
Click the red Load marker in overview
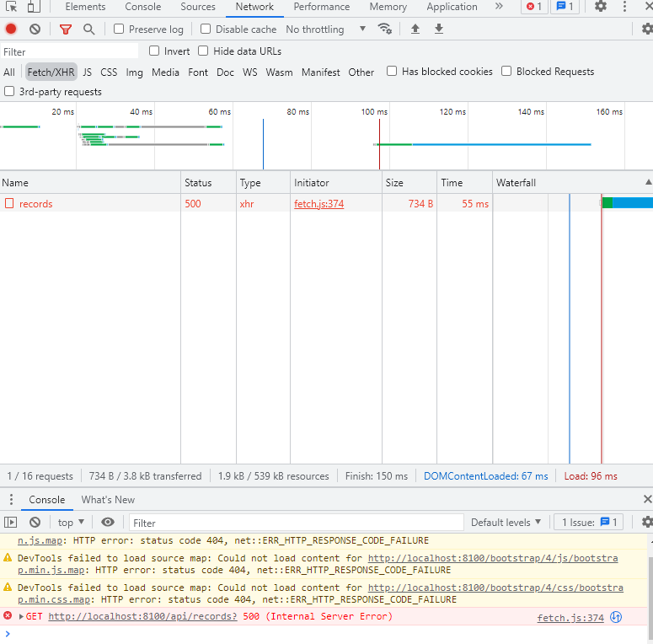coord(379,143)
